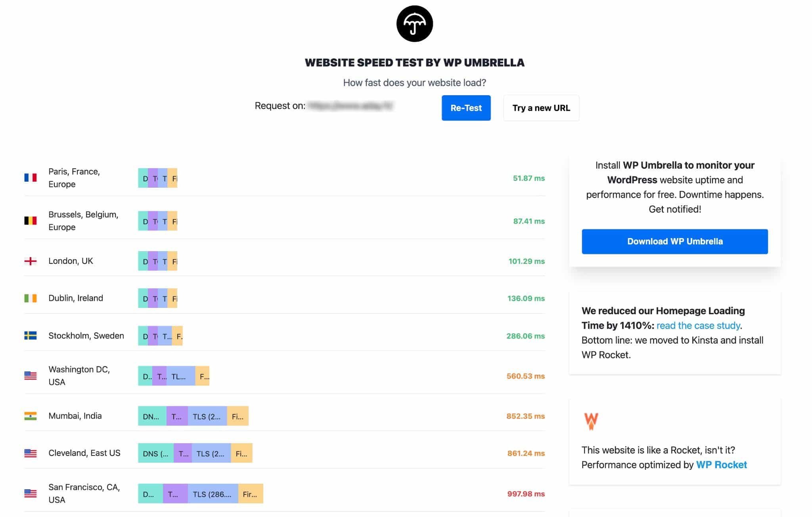Image resolution: width=812 pixels, height=517 pixels.
Task: Click the WP Umbrella logo icon
Action: point(414,23)
